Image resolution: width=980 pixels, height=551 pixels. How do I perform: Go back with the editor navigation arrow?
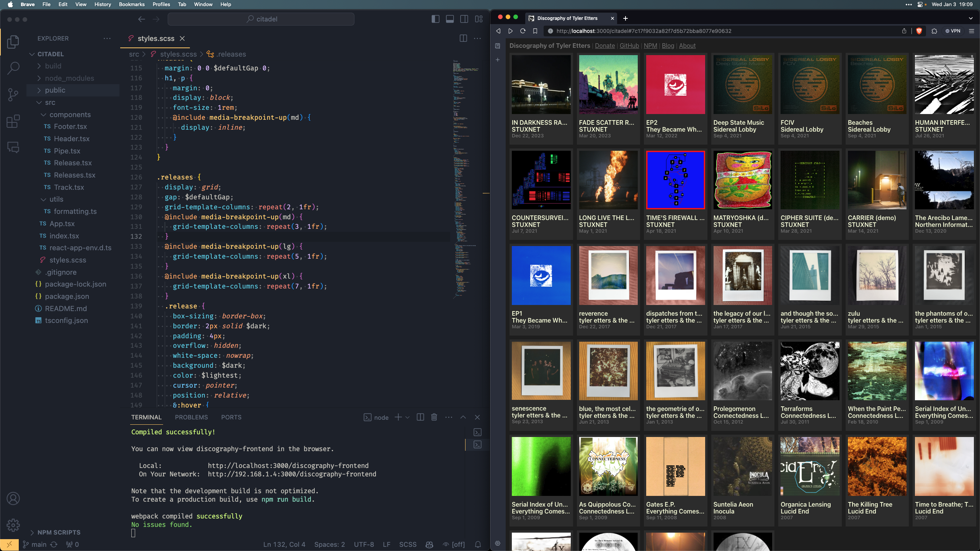142,19
